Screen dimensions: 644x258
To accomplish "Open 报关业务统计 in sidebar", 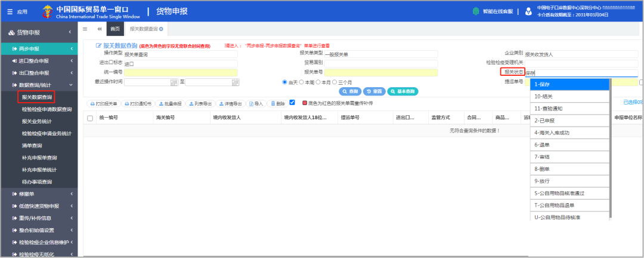I will click(37, 121).
